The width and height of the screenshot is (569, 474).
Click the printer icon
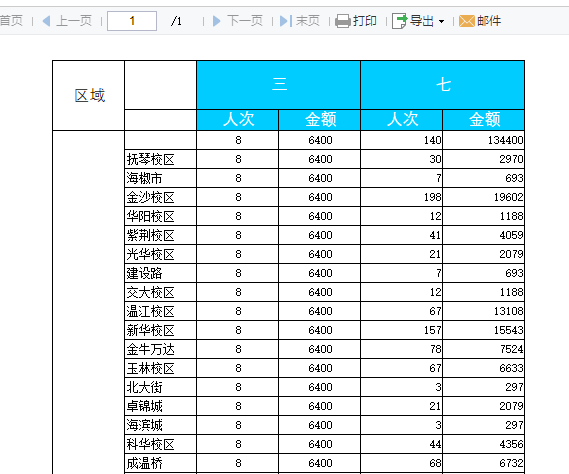pos(343,21)
